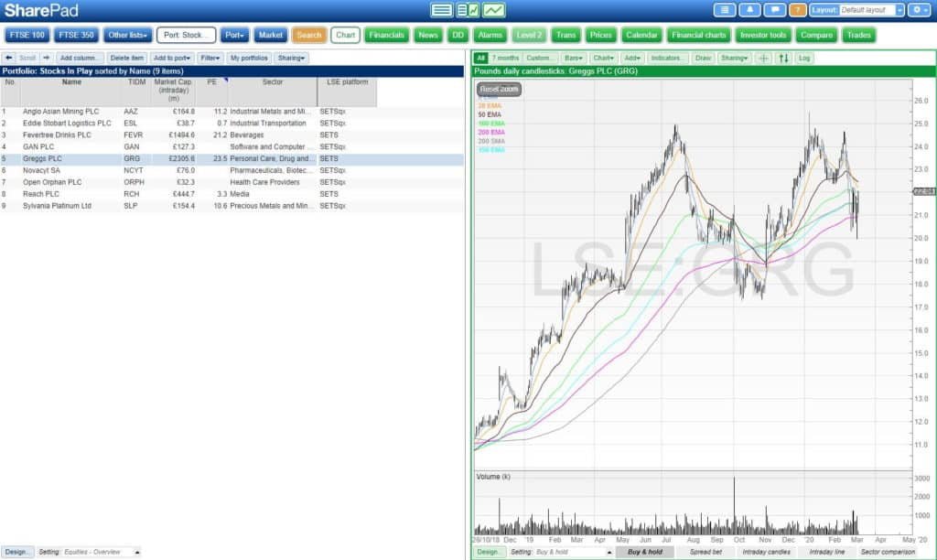The height and width of the screenshot is (560, 937).
Task: Open the Alarms tab
Action: [x=490, y=36]
